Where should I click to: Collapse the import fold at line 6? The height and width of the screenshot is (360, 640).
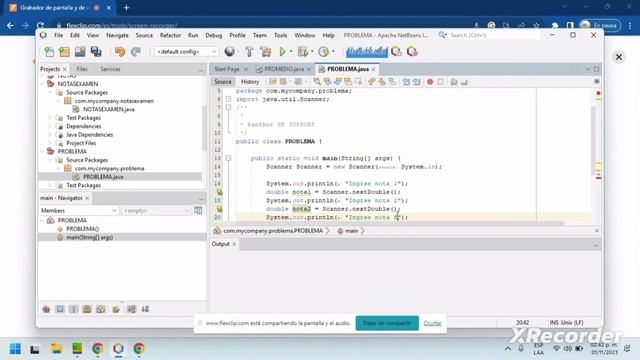[x=228, y=99]
